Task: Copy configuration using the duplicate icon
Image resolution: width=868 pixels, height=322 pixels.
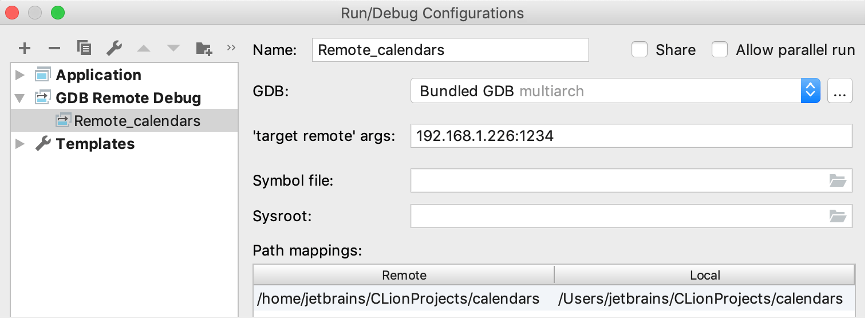Action: pyautogui.click(x=84, y=48)
